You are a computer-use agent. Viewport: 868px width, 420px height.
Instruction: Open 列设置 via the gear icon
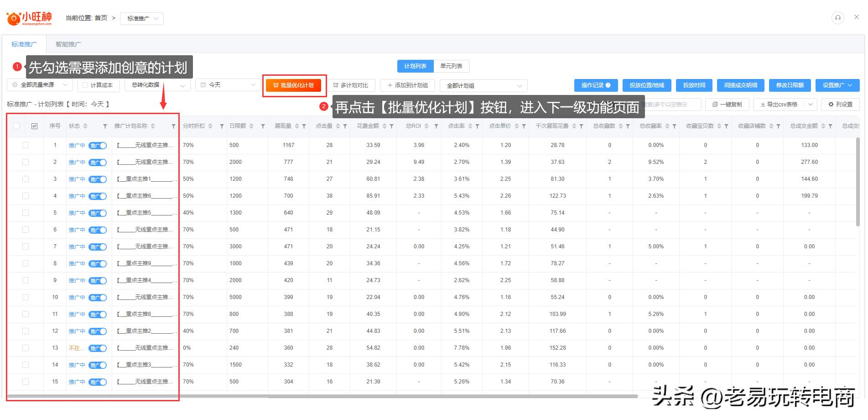pyautogui.click(x=830, y=104)
